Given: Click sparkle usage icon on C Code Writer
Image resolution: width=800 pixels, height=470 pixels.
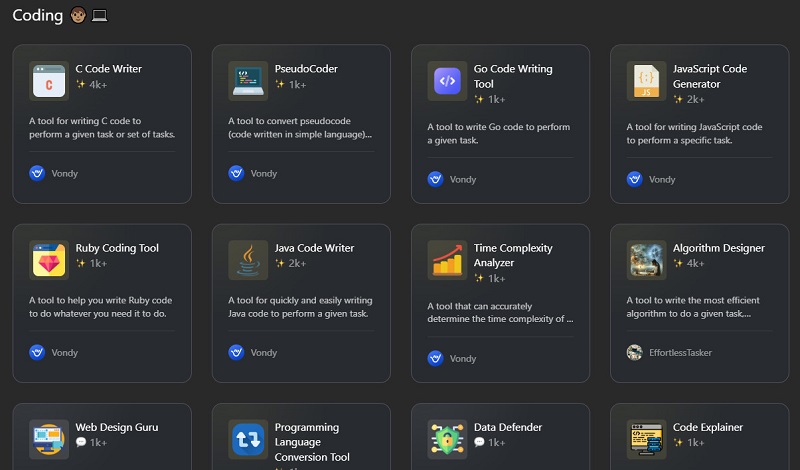Looking at the screenshot, I should 81,84.
